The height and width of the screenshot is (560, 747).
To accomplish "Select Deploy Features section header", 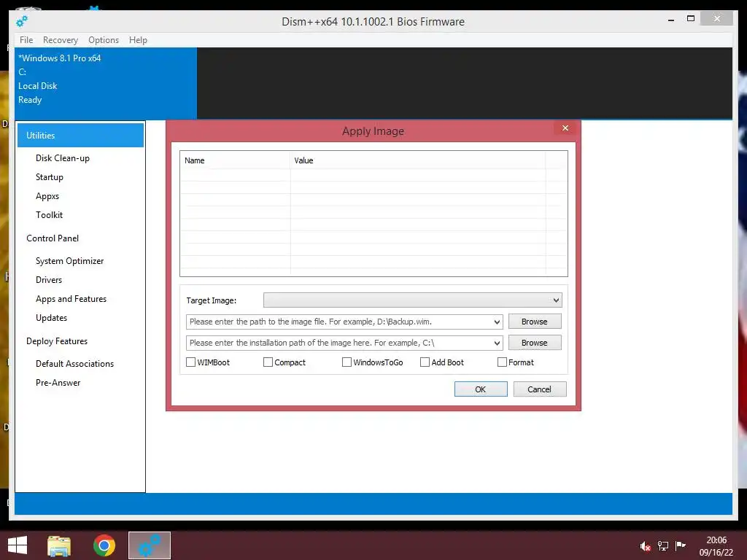I will click(x=57, y=341).
